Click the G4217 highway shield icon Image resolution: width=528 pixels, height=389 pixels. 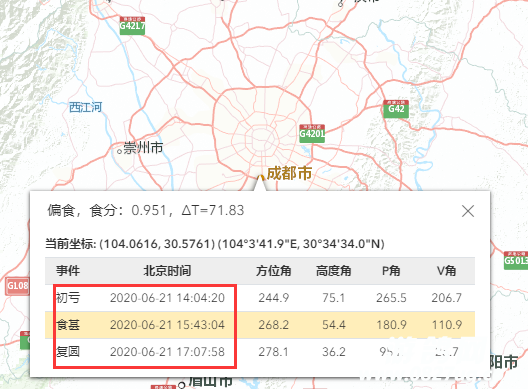coord(132,26)
